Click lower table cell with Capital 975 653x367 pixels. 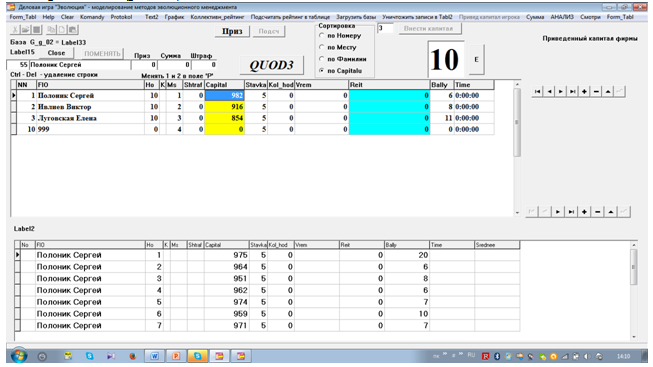[227, 255]
